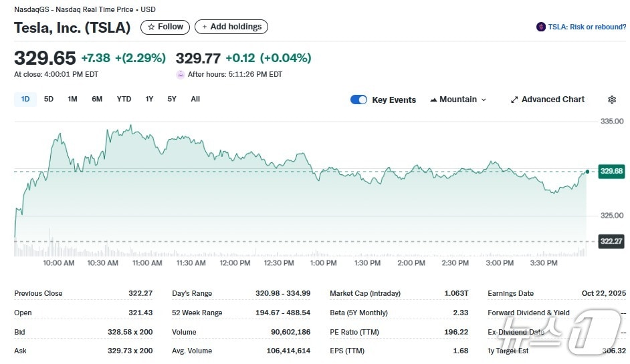Image resolution: width=630 pixels, height=364 pixels.
Task: Click the 329.68 current price marker
Action: pos(611,171)
